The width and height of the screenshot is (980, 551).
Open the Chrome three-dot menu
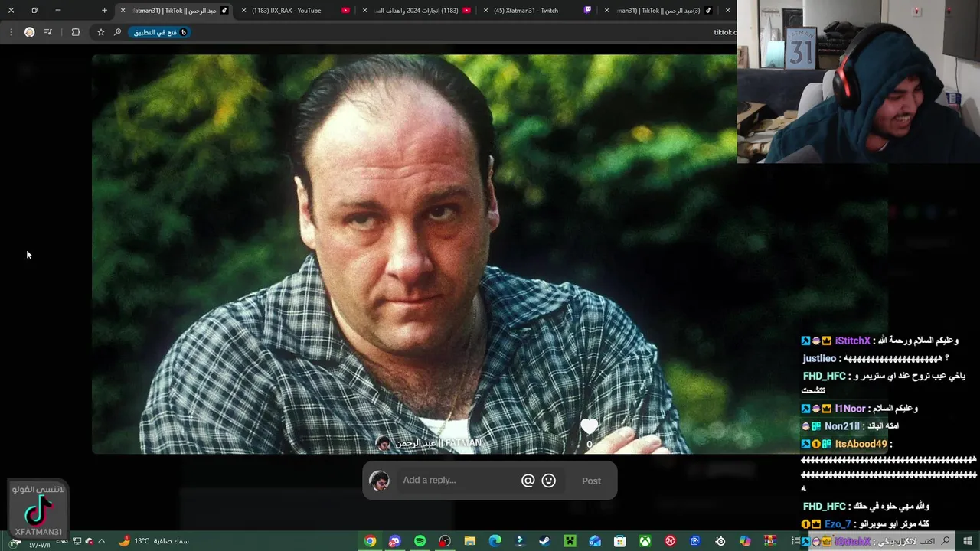(11, 32)
